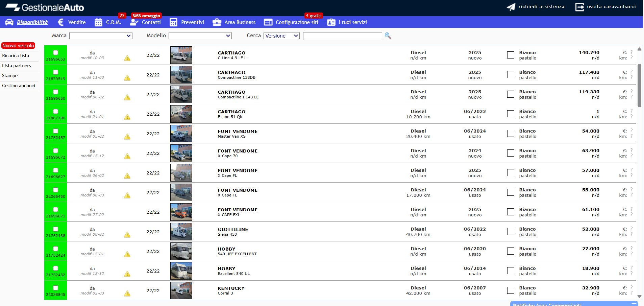
Task: Open Contatti menu
Action: 151,22
